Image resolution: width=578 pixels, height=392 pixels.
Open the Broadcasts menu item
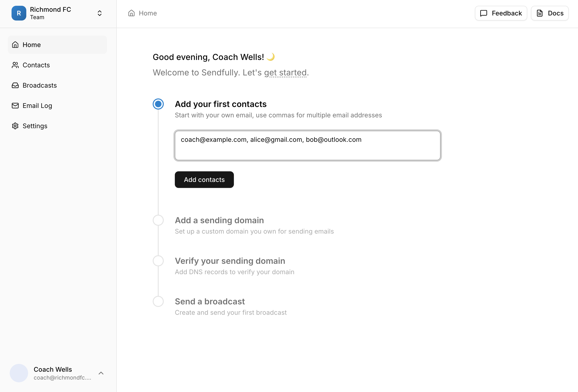coord(39,85)
